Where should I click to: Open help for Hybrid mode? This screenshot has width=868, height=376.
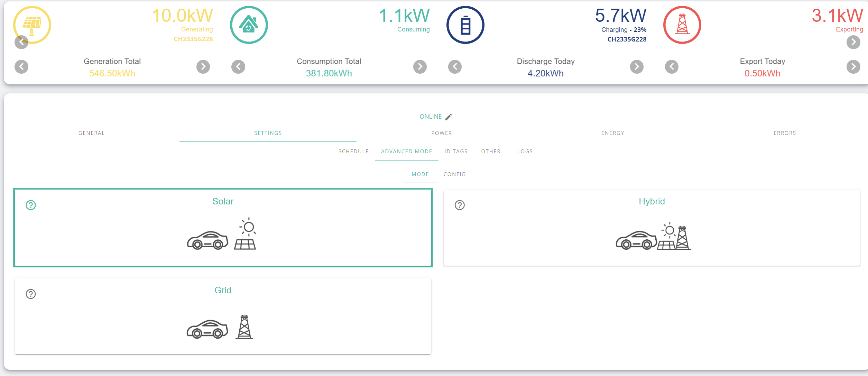coord(460,205)
